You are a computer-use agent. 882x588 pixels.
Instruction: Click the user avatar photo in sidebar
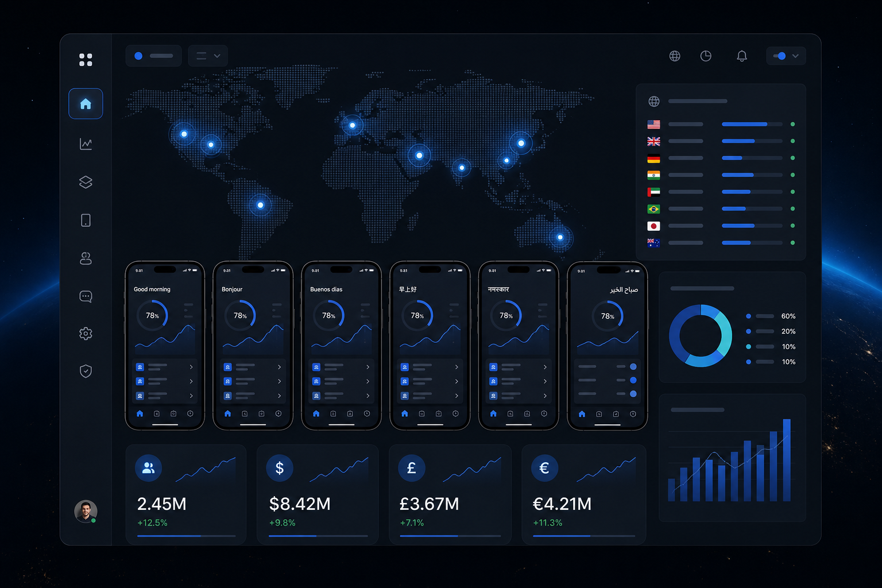(86, 511)
